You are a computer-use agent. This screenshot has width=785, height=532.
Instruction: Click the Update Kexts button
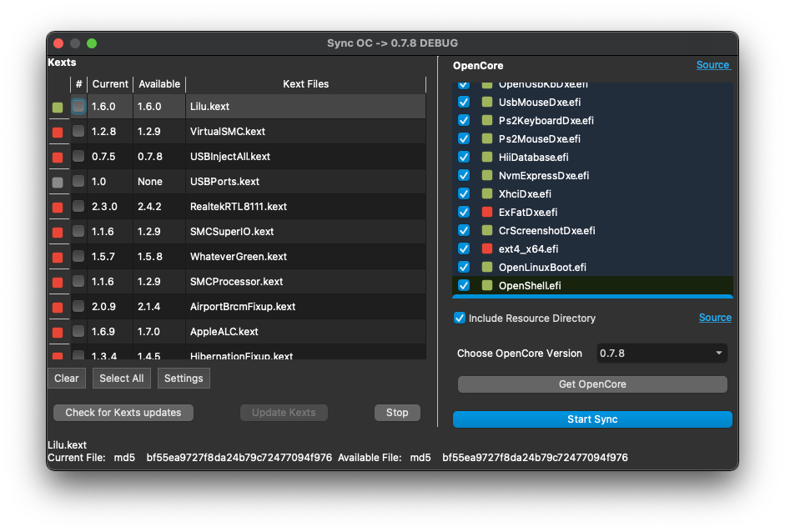tap(284, 413)
